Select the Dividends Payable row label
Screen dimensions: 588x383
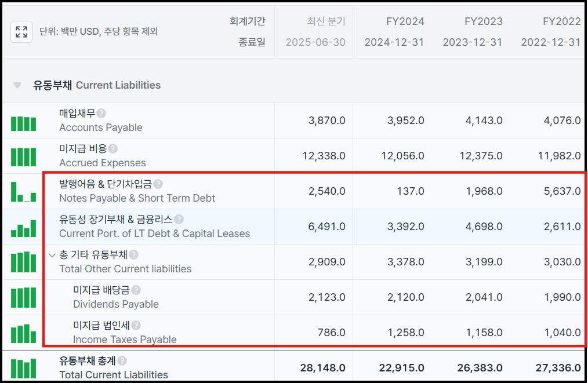(x=116, y=304)
